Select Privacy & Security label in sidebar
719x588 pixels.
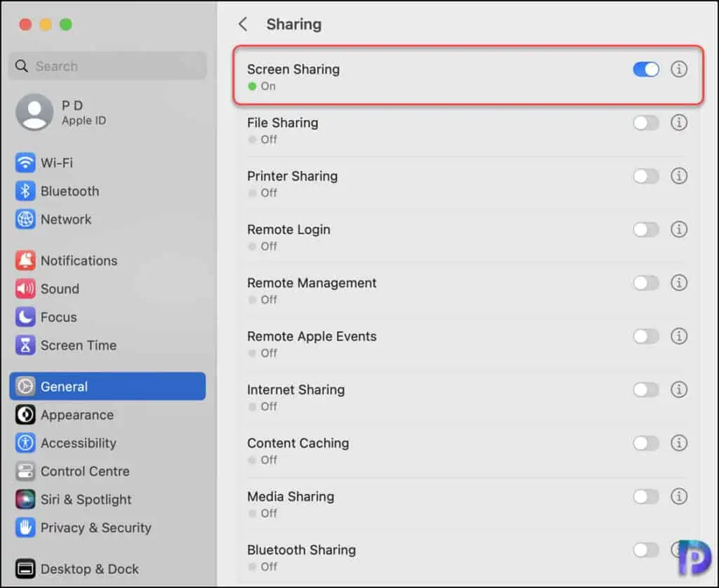tap(95, 528)
